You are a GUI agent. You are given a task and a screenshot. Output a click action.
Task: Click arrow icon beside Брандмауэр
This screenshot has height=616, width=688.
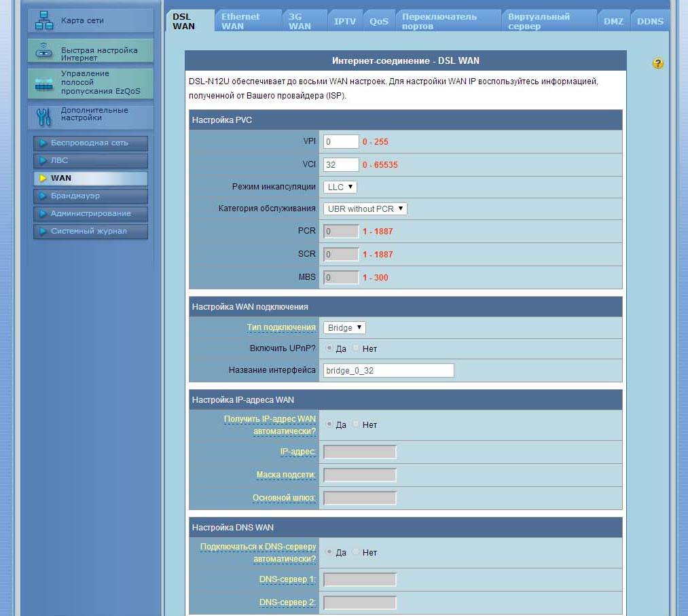[43, 196]
